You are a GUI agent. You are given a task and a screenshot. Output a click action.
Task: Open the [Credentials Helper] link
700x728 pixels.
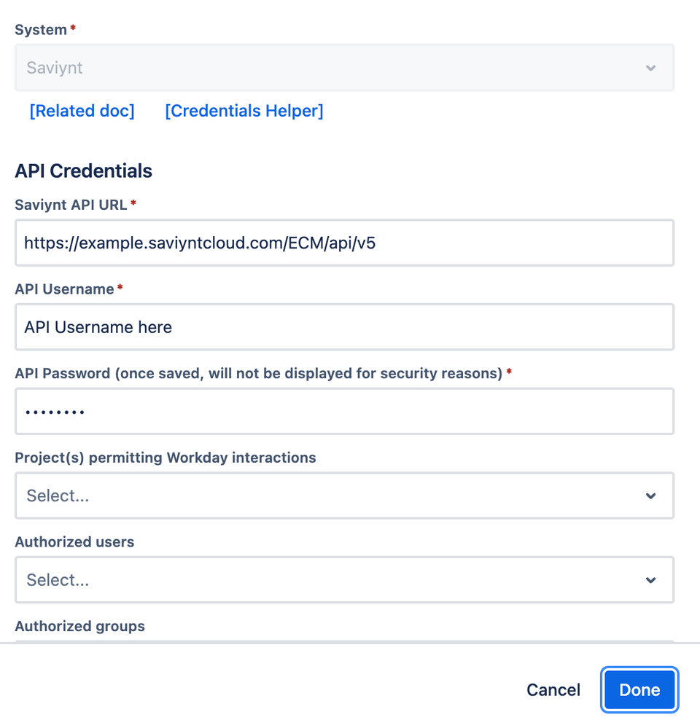click(x=244, y=111)
